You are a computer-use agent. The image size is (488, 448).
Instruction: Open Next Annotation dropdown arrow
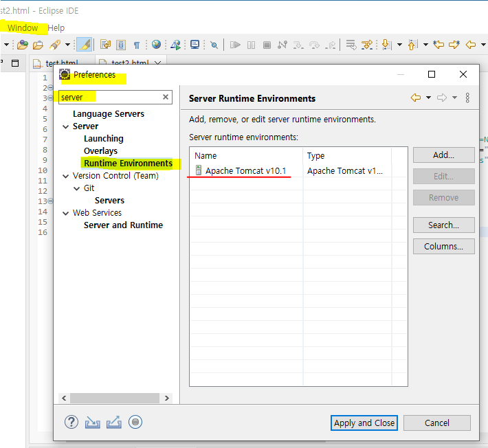399,45
